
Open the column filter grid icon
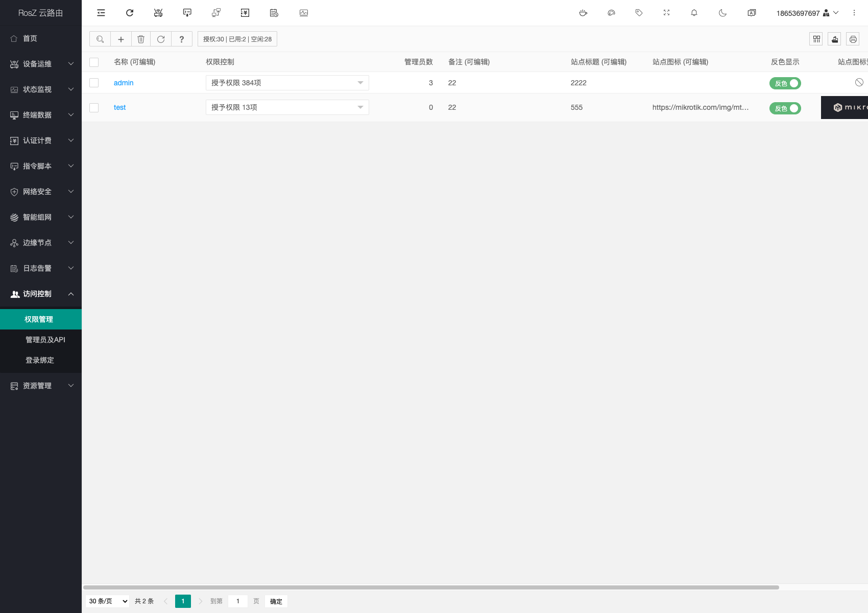[816, 39]
